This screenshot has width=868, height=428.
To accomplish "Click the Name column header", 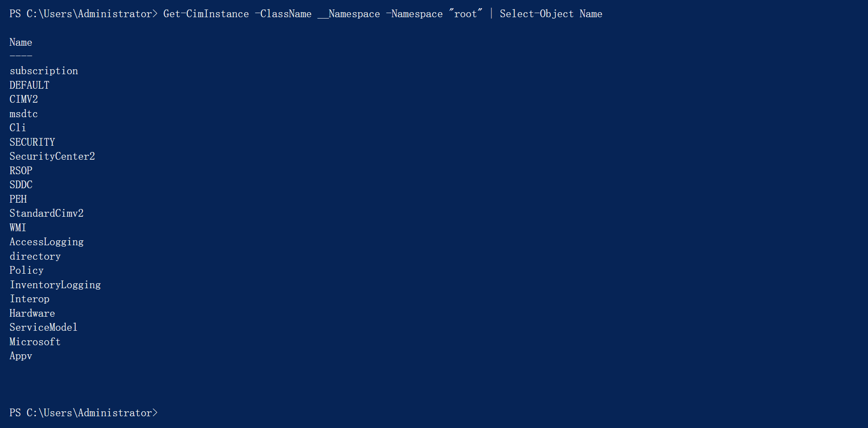I will [21, 43].
